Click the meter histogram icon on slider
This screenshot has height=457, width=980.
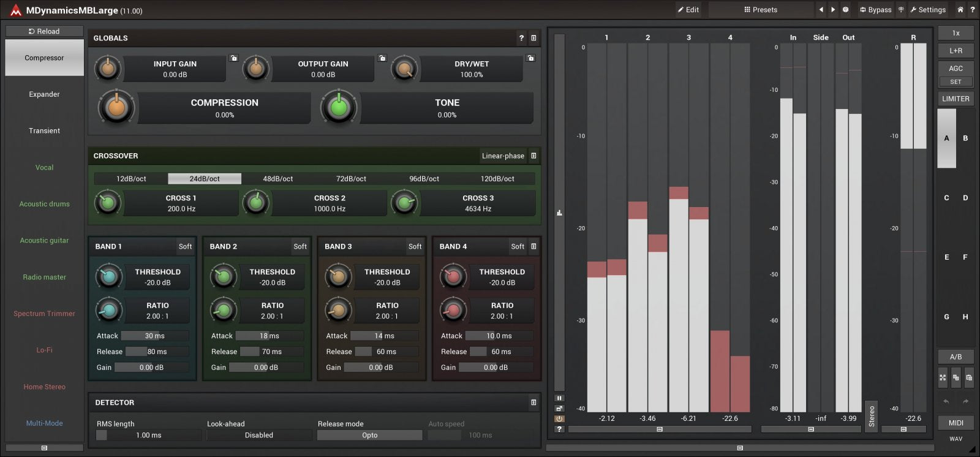(559, 213)
